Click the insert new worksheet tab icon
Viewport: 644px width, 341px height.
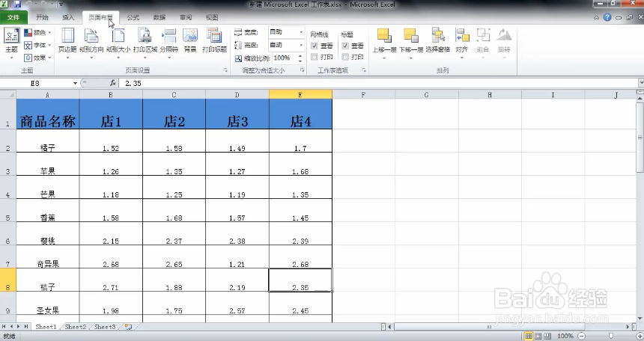point(129,327)
